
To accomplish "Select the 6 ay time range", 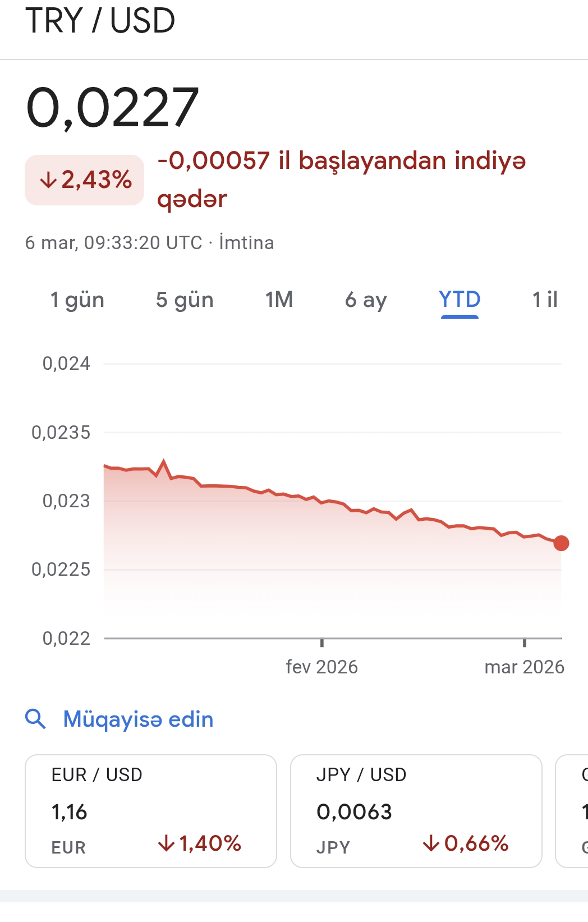I will pos(366,300).
